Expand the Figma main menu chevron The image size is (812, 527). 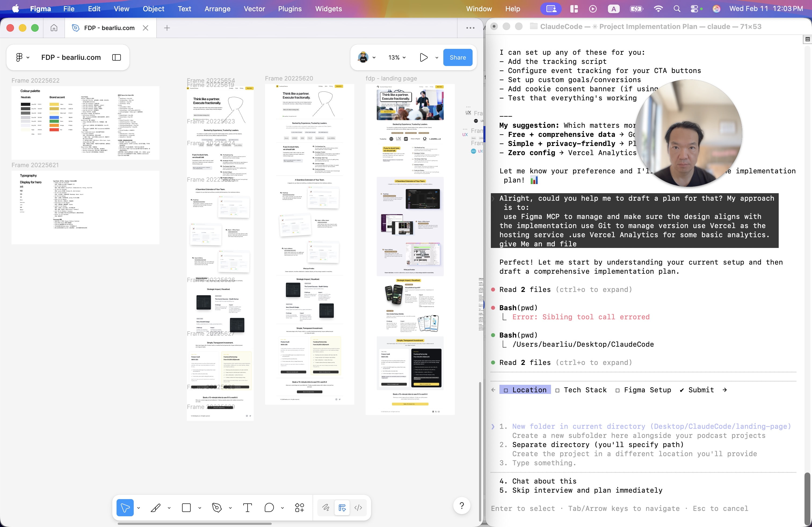click(28, 57)
